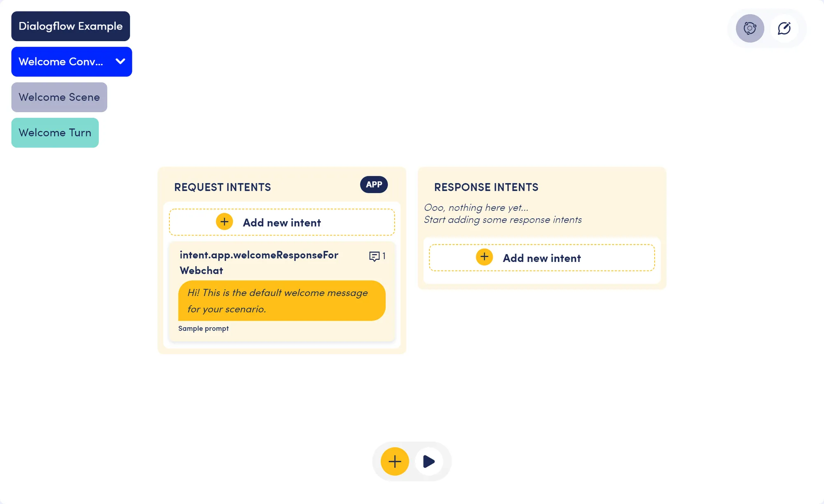The height and width of the screenshot is (504, 824).
Task: Start the preview with the play button
Action: point(429,461)
